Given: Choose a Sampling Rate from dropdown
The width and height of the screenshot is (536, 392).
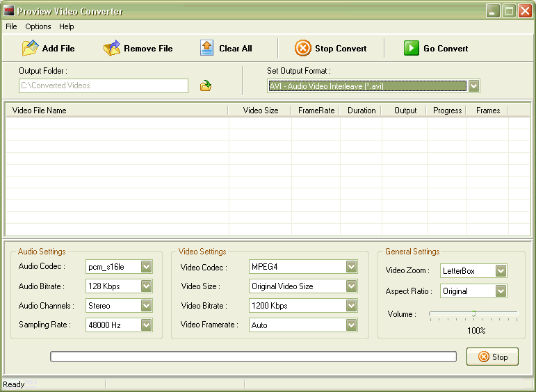Looking at the screenshot, I should (x=146, y=325).
